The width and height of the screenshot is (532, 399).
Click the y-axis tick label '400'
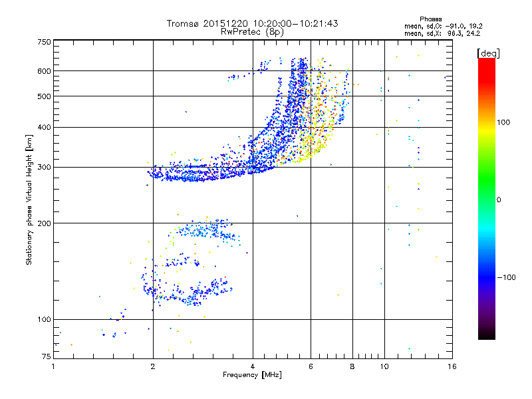44,127
